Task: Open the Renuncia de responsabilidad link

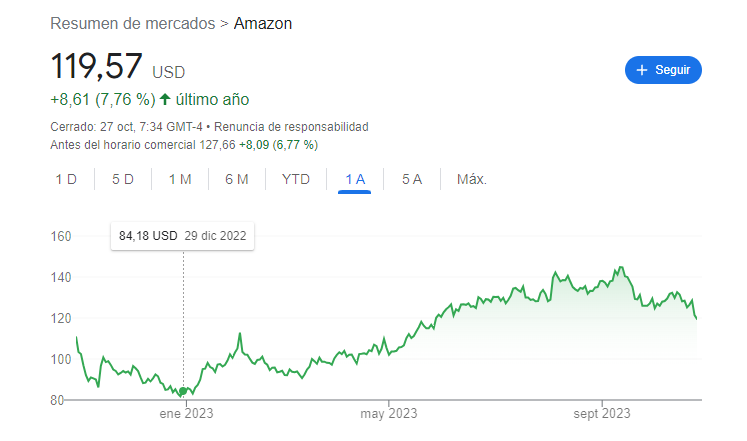Action: point(291,127)
